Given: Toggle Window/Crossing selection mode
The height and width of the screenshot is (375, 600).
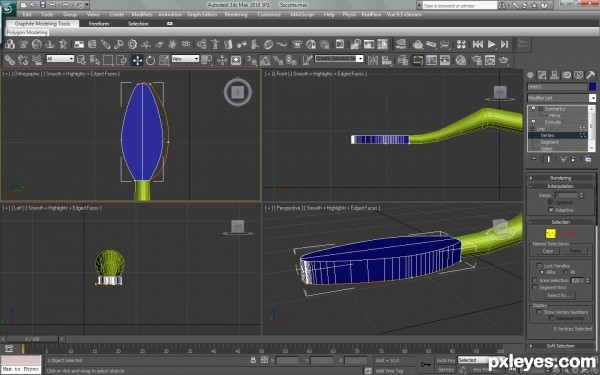Looking at the screenshot, I should [121, 60].
